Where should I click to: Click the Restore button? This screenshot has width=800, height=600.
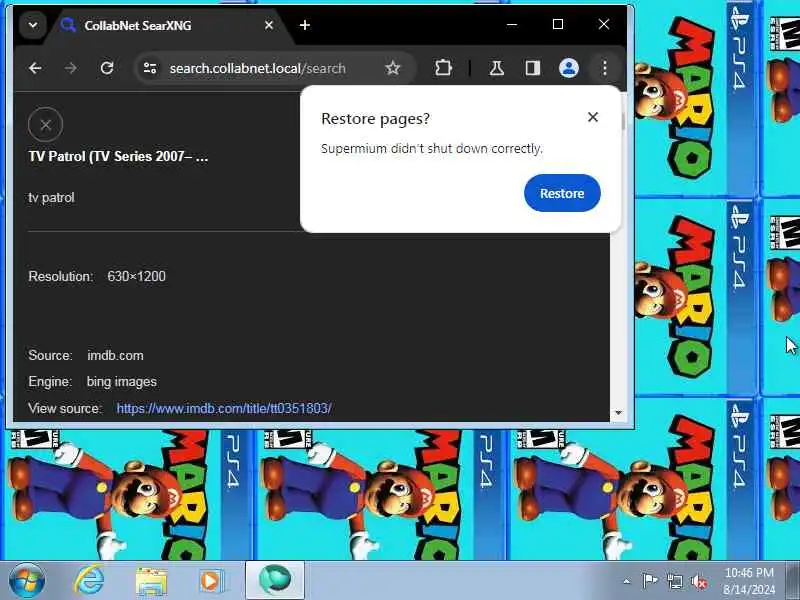(x=562, y=193)
